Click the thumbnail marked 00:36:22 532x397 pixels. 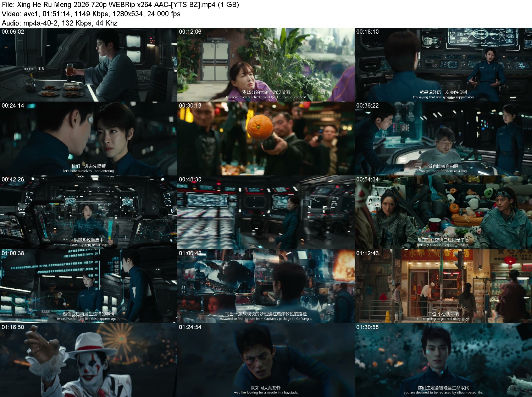tap(443, 138)
